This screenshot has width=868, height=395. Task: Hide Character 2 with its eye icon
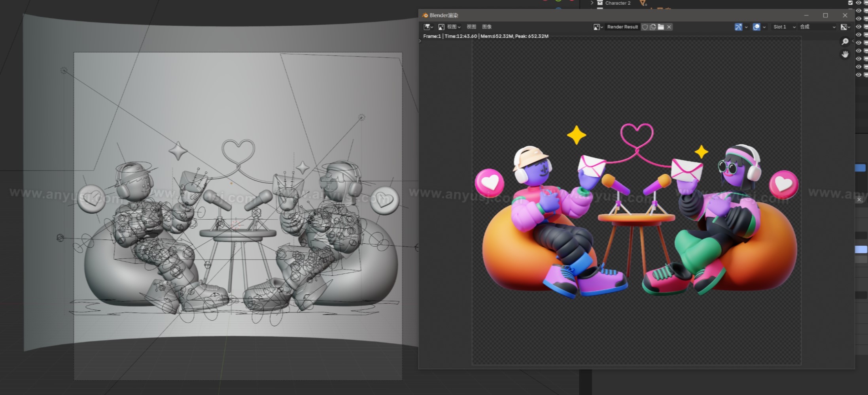(x=859, y=3)
